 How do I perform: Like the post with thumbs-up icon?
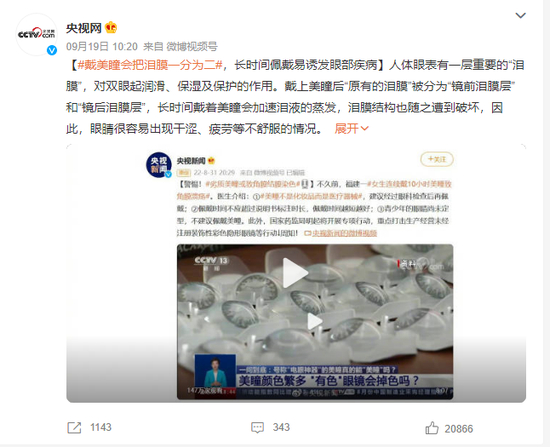click(432, 428)
